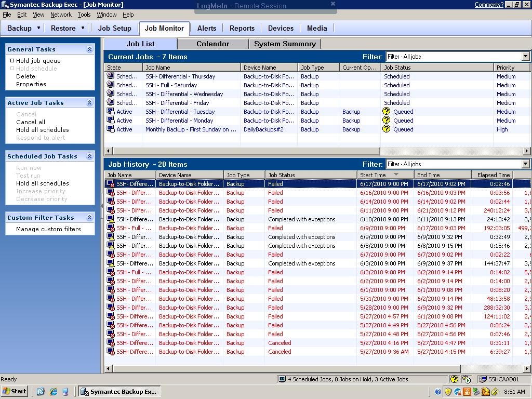Click the Job History scroll right arrow
532x399 pixels.
pyautogui.click(x=527, y=368)
